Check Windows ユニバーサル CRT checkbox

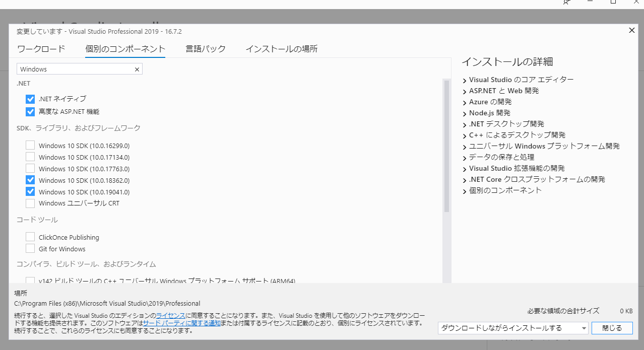pos(30,203)
